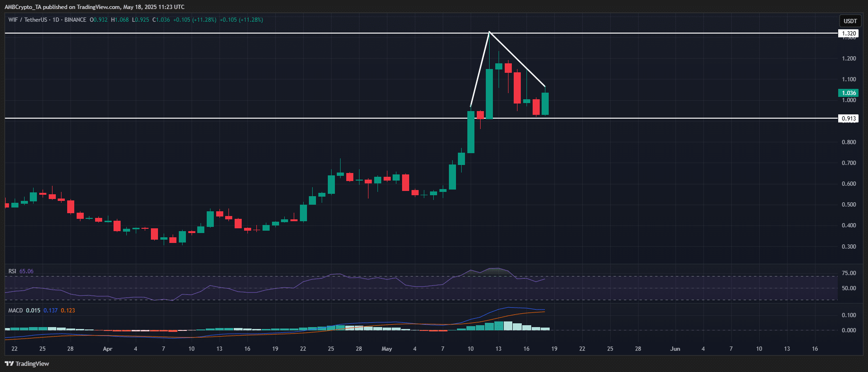Screen dimensions: 868x372
Task: Click the BINANCE exchange label in the header
Action: coord(75,20)
